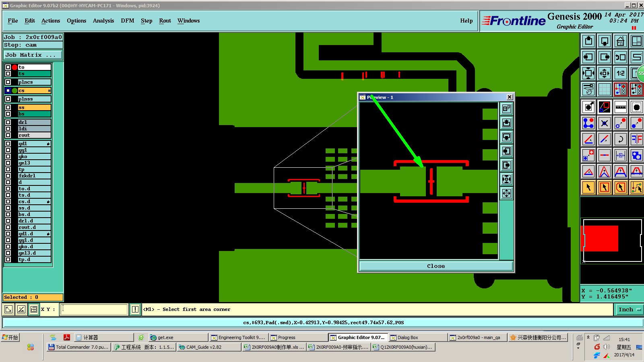Click the delete feature X icon

[605, 123]
